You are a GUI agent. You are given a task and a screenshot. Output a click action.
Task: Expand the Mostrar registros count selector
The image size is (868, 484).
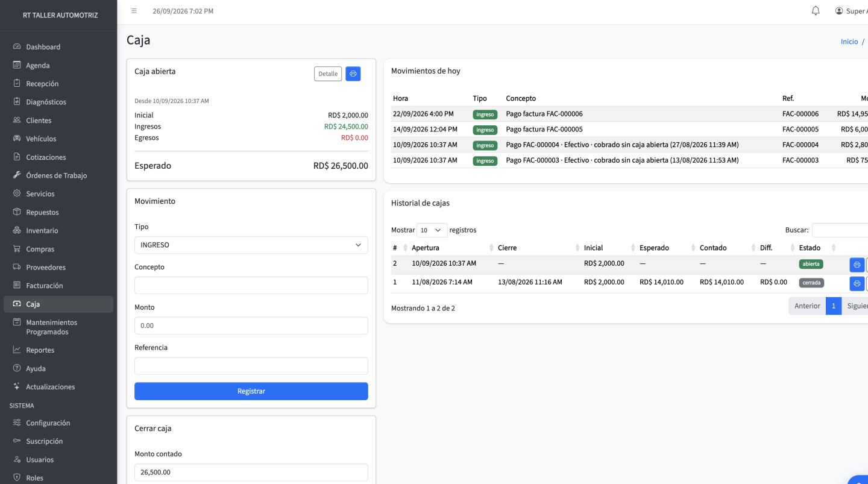point(432,230)
